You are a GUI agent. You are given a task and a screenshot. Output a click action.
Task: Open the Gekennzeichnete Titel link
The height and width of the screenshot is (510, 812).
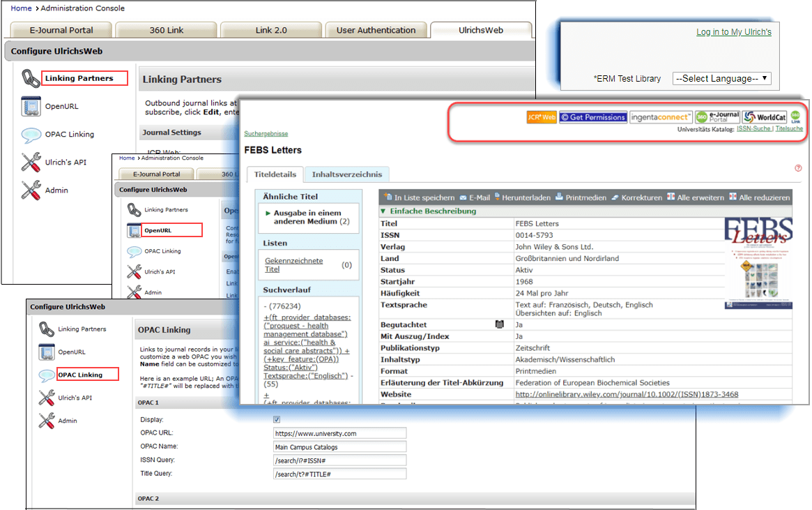click(293, 265)
